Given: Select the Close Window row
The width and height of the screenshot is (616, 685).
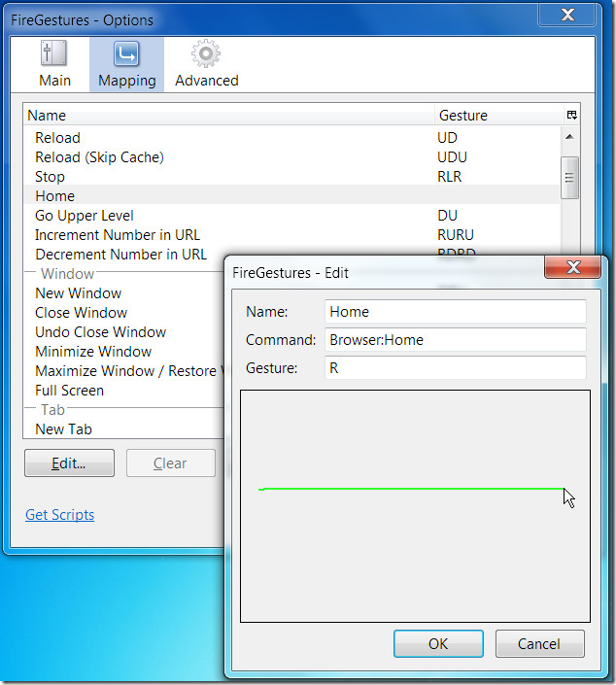Looking at the screenshot, I should (x=124, y=313).
